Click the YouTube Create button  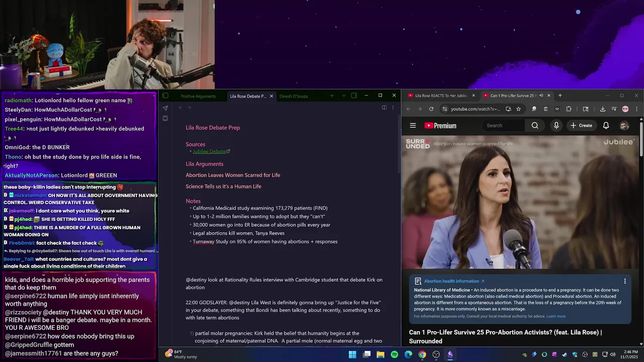tap(581, 126)
